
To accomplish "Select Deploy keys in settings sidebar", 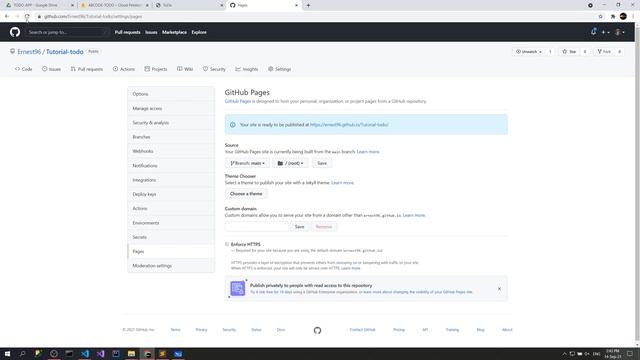I will [171, 194].
